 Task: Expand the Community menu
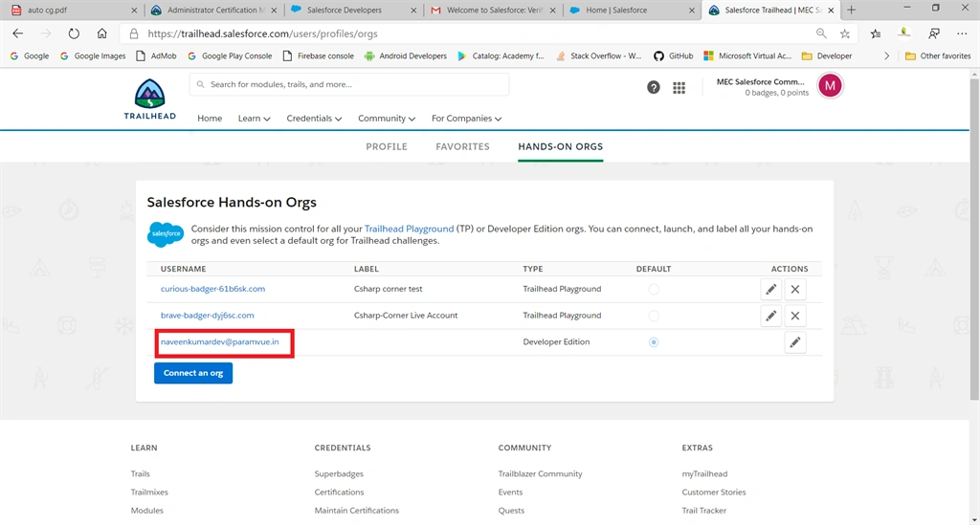[387, 118]
